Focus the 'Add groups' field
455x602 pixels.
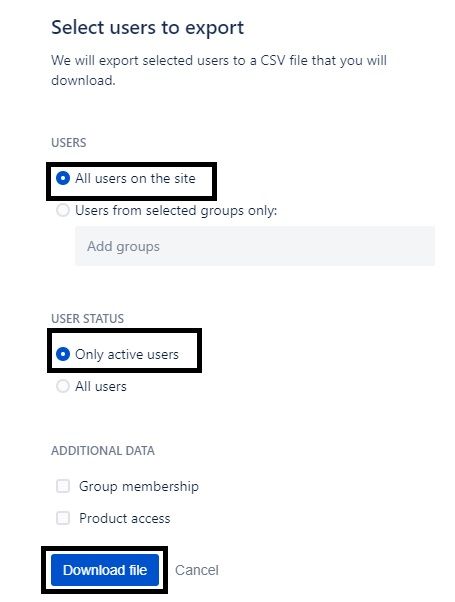click(255, 246)
